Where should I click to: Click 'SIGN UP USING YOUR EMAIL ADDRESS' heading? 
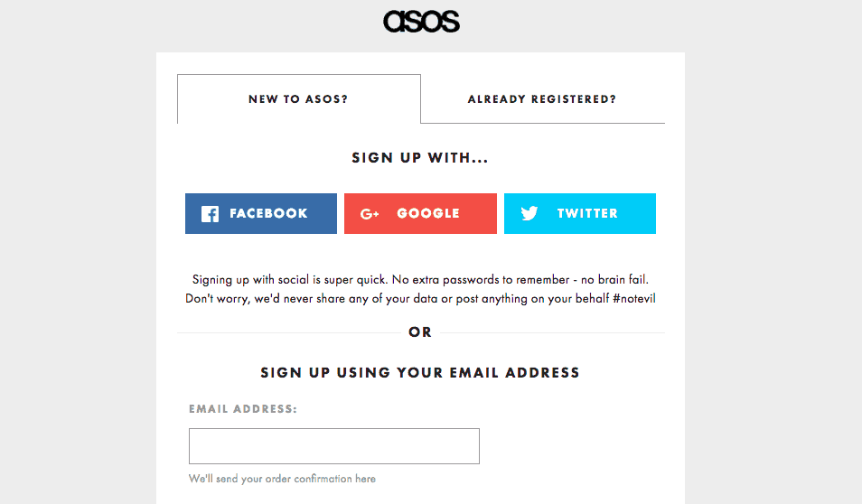pos(420,373)
